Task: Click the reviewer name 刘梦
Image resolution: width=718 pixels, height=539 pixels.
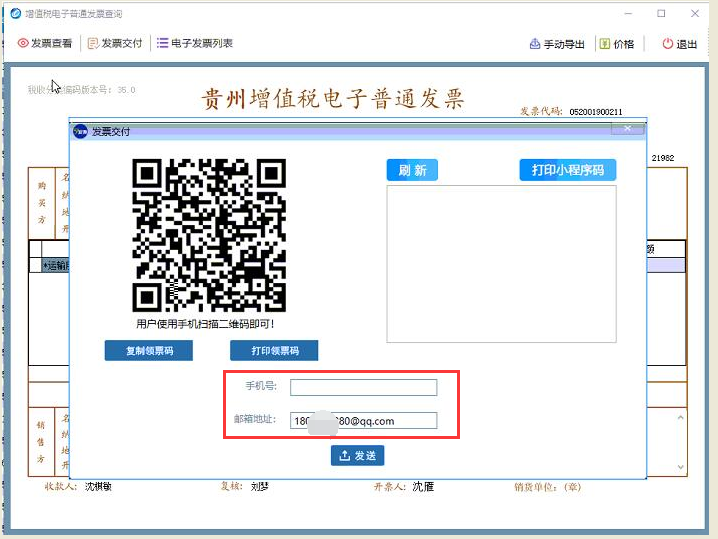Action: coord(260,486)
